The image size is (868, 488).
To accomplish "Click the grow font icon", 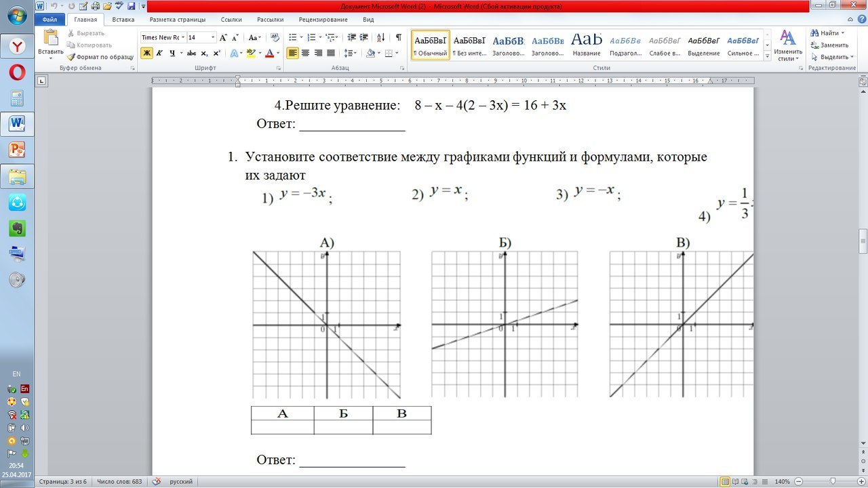I will tap(223, 38).
